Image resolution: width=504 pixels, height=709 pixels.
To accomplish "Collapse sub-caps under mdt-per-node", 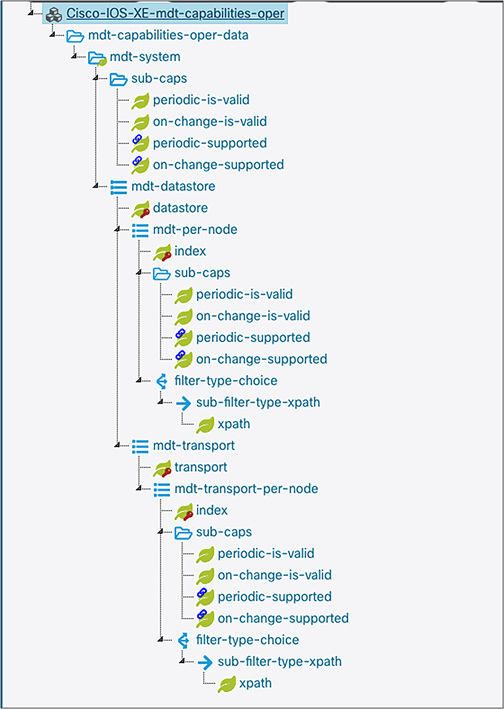I will (x=139, y=273).
